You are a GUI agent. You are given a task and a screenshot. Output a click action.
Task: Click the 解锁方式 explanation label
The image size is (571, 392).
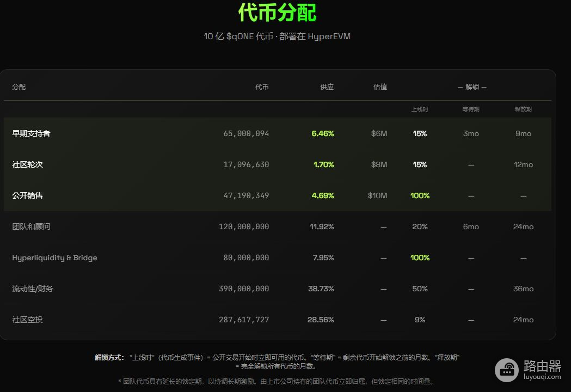tap(109, 357)
